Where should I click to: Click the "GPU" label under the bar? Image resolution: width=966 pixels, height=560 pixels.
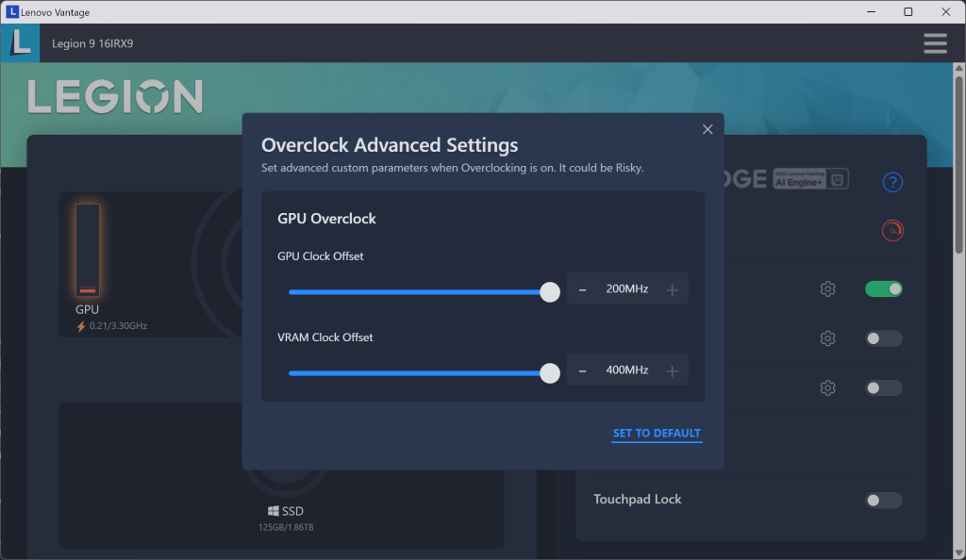click(87, 309)
